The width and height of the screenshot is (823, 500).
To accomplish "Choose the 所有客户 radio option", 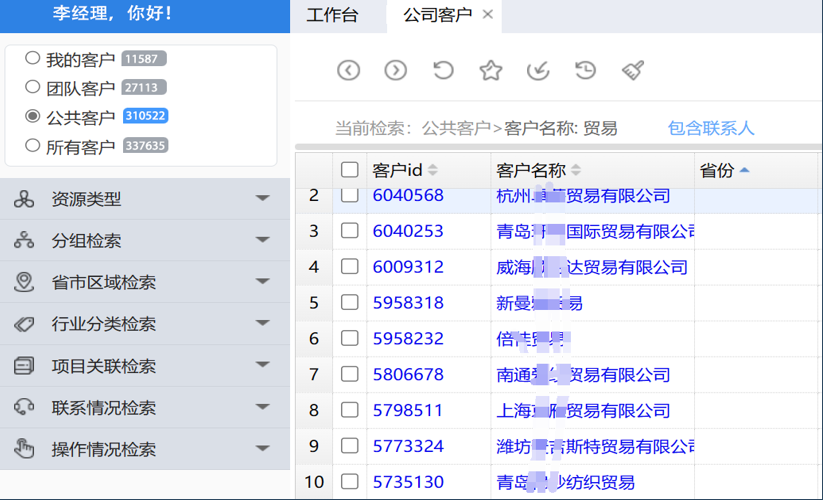I will pyautogui.click(x=33, y=146).
